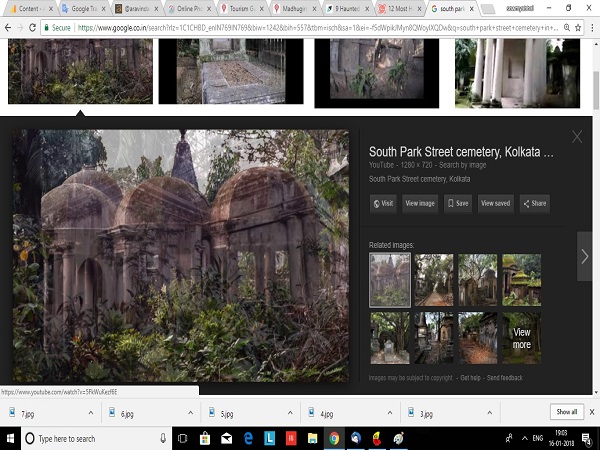Expand options arrow for 7.jpg download
The width and height of the screenshot is (600, 450).
(91, 412)
